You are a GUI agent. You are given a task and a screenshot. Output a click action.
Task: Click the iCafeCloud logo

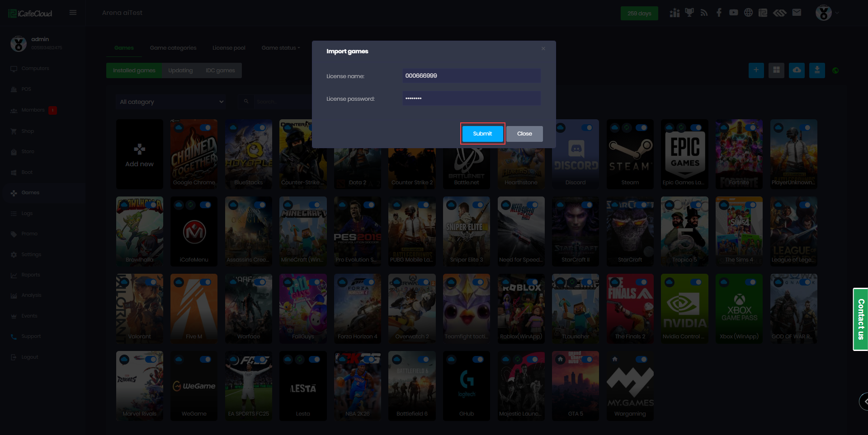point(30,14)
